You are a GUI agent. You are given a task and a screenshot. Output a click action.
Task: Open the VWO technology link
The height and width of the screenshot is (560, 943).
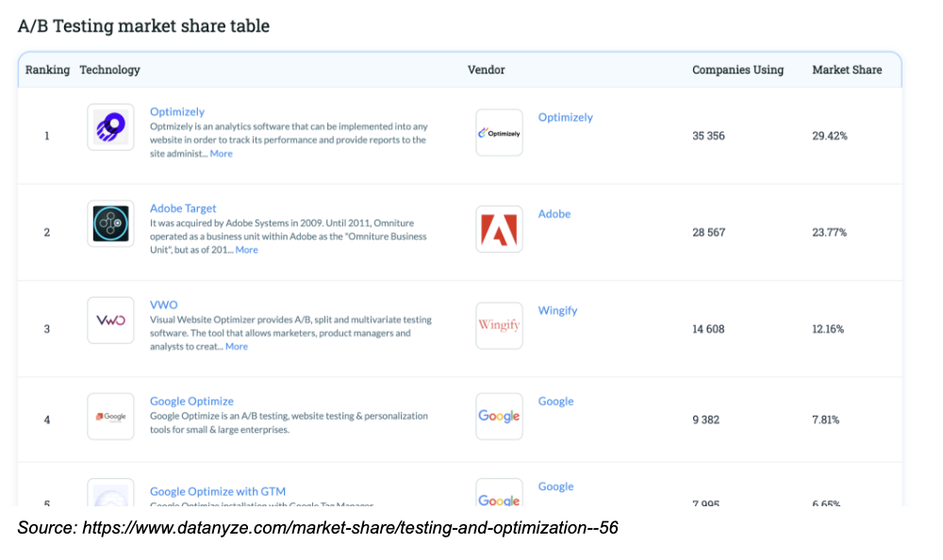pyautogui.click(x=163, y=305)
